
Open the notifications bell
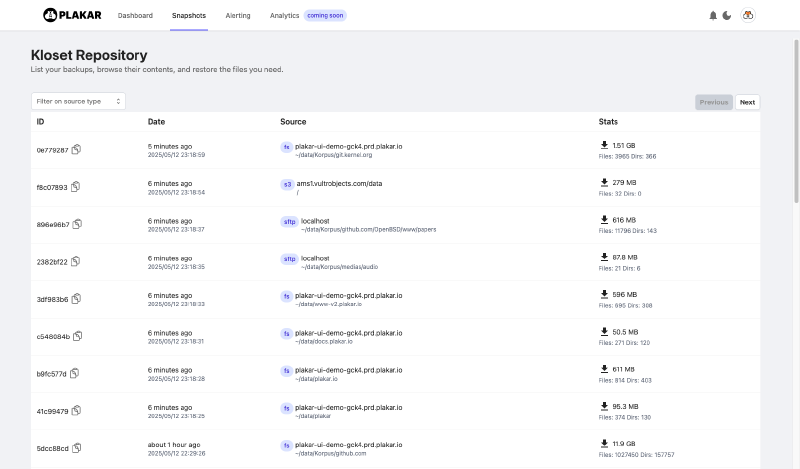click(713, 16)
